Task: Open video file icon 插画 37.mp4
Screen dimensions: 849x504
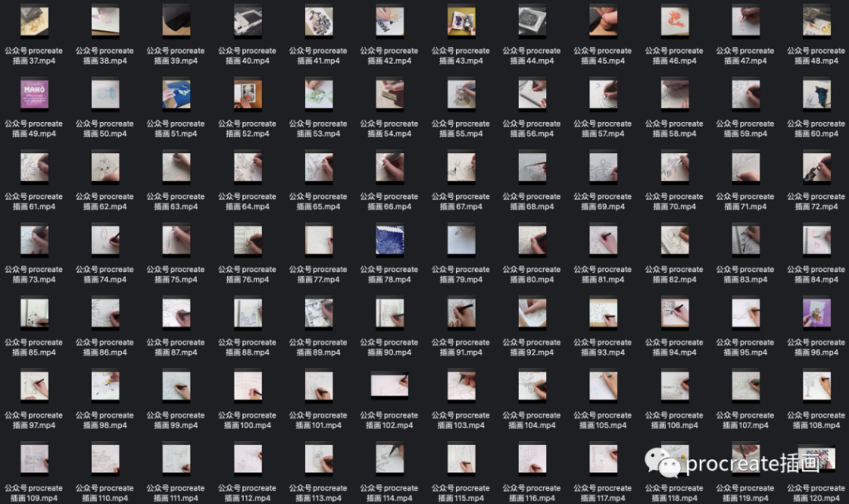Action: pyautogui.click(x=34, y=21)
